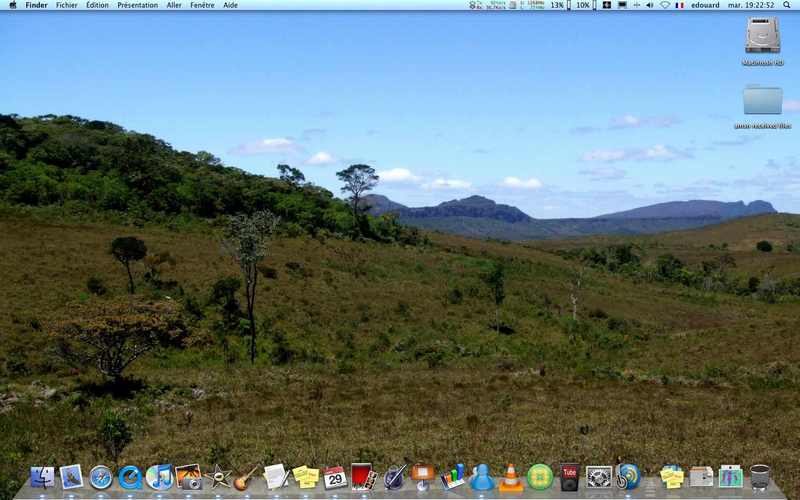Open iMovie star icon in dock

pos(218,478)
